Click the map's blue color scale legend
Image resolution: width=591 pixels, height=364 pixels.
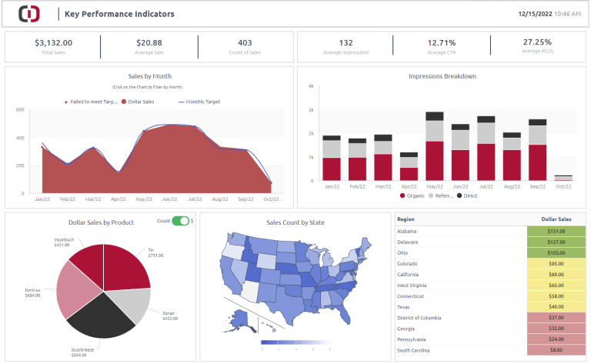pos(295,342)
